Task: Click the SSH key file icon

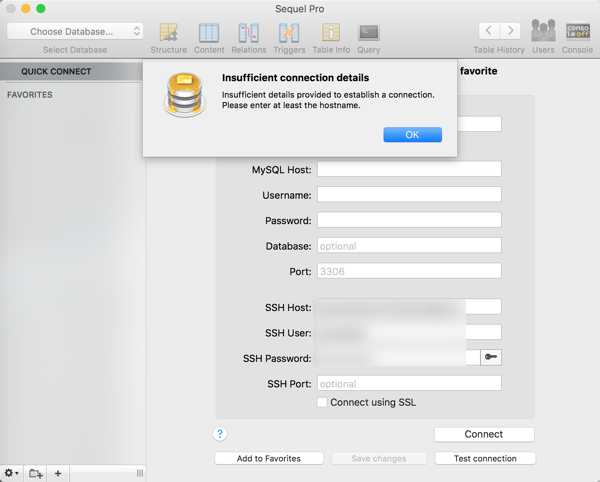Action: pyautogui.click(x=491, y=357)
